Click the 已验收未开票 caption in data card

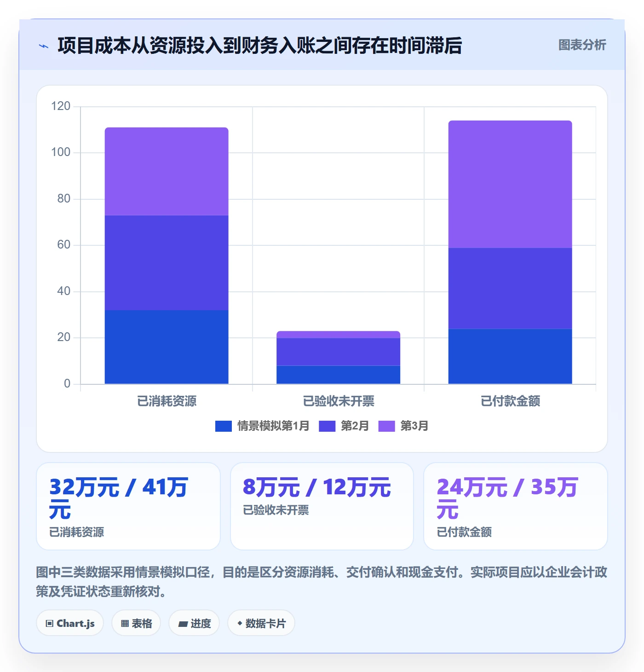[276, 510]
